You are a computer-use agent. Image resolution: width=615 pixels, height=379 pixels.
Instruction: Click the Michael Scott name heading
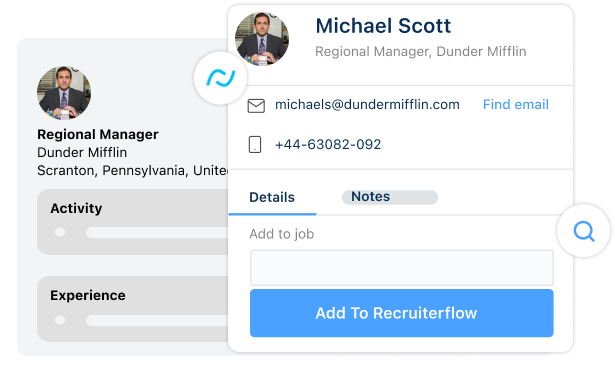tap(383, 26)
